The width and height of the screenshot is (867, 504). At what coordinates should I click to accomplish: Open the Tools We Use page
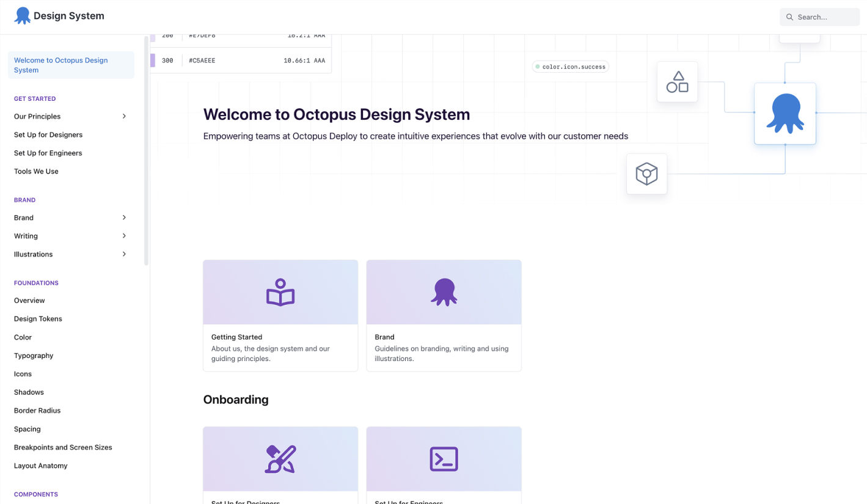(x=35, y=171)
